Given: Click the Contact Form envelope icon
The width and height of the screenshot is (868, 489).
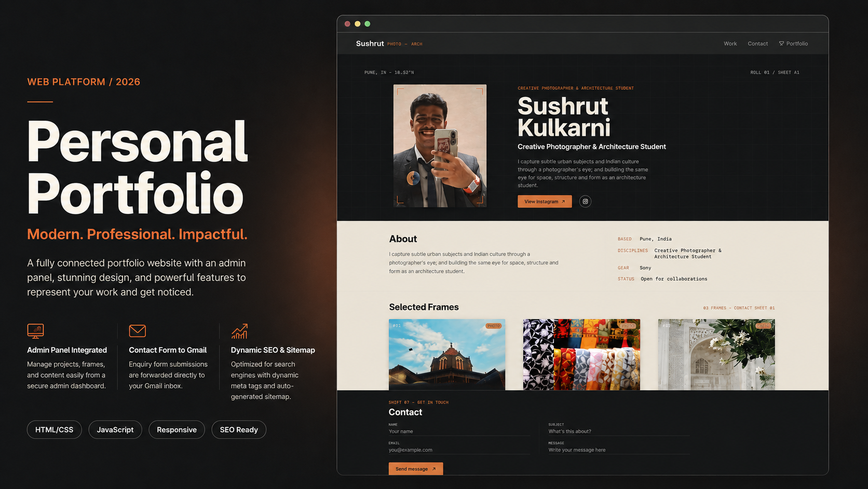Looking at the screenshot, I should [137, 331].
